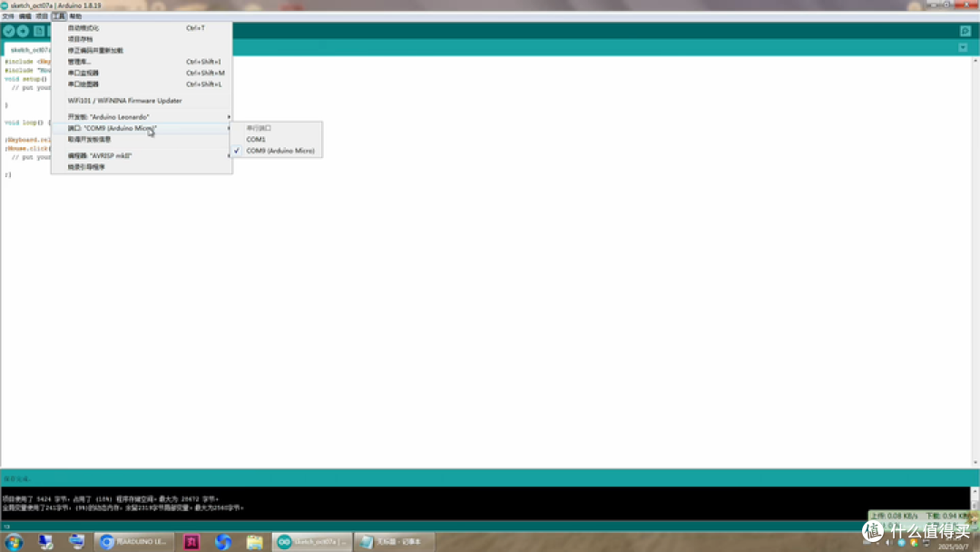The image size is (980, 552).
Task: Click the New sketch toolbar icon
Action: tap(39, 31)
